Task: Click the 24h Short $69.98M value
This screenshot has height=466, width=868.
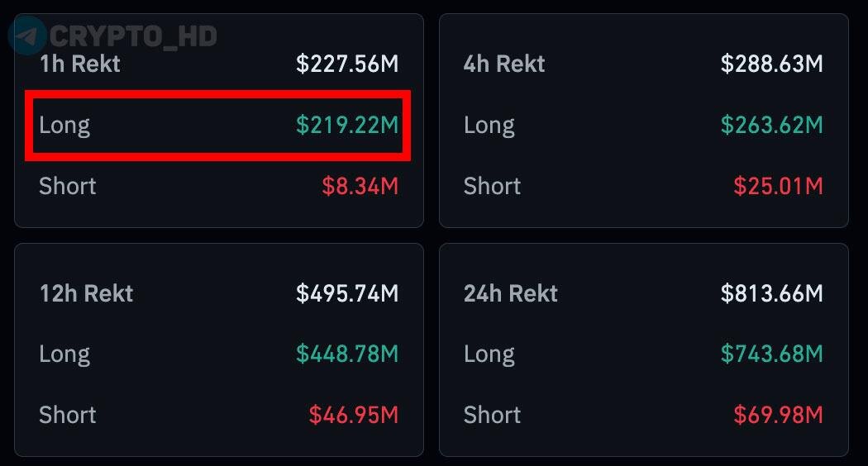Action: 779,415
